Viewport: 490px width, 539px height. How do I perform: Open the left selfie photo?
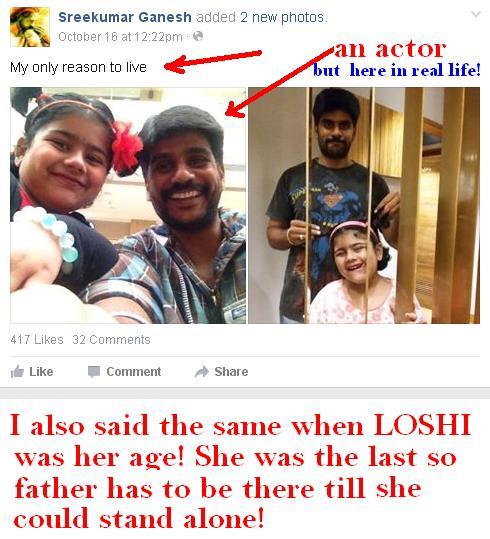point(128,205)
